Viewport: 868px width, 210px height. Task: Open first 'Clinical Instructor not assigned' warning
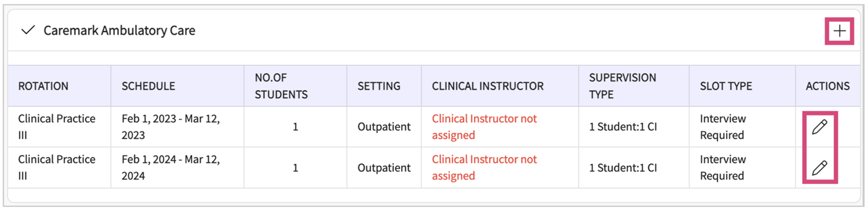point(484,127)
